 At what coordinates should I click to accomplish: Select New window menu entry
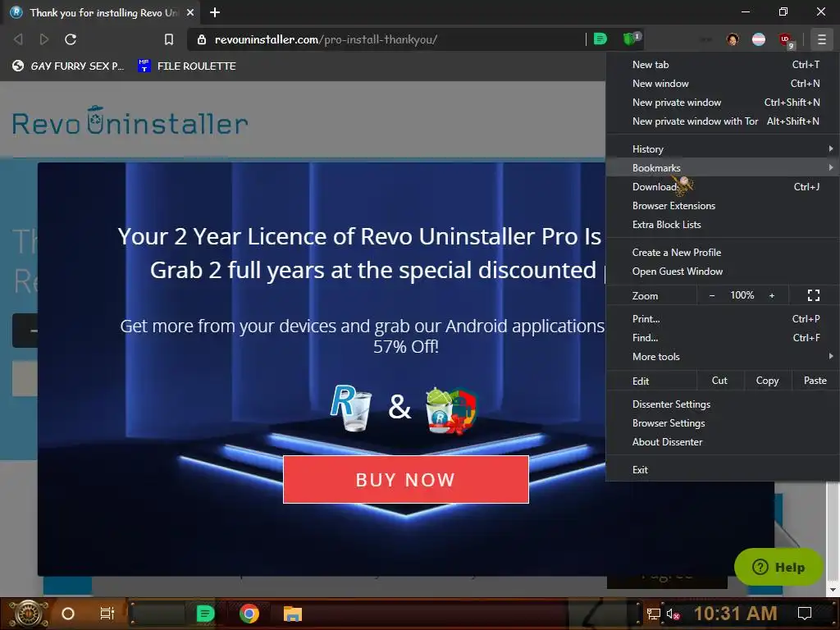point(722,84)
